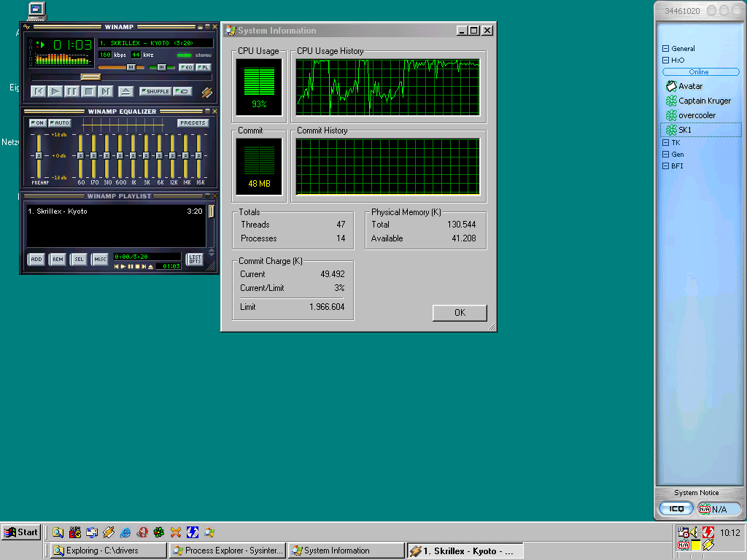The height and width of the screenshot is (560, 747).
Task: Collapse the TK group in ICQ
Action: [x=665, y=142]
